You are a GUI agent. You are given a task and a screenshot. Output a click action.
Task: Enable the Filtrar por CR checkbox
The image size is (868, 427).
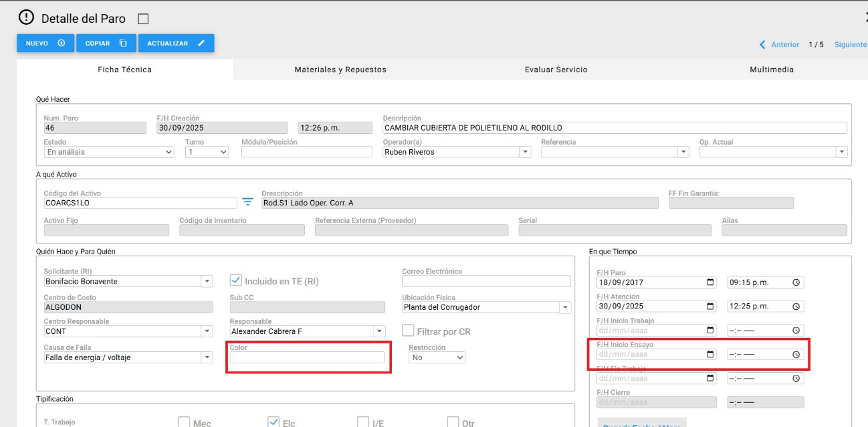click(x=408, y=331)
